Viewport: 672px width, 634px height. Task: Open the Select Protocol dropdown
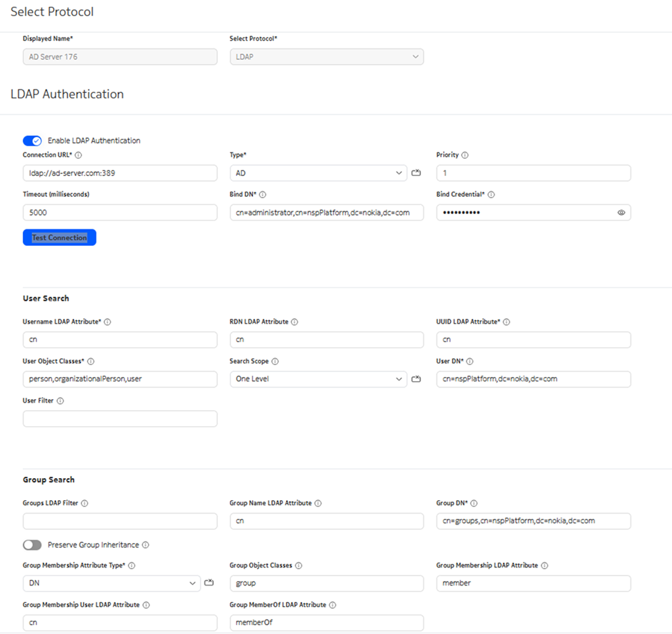click(x=326, y=57)
